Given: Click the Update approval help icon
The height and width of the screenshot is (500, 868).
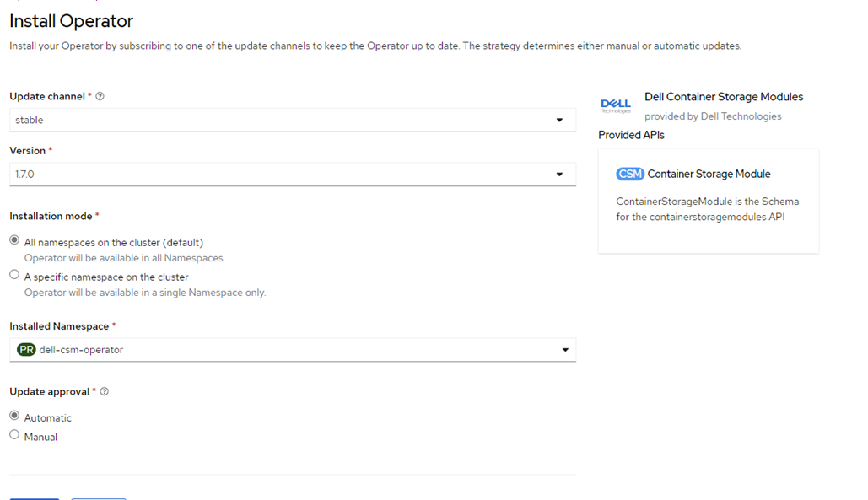Looking at the screenshot, I should click(104, 391).
